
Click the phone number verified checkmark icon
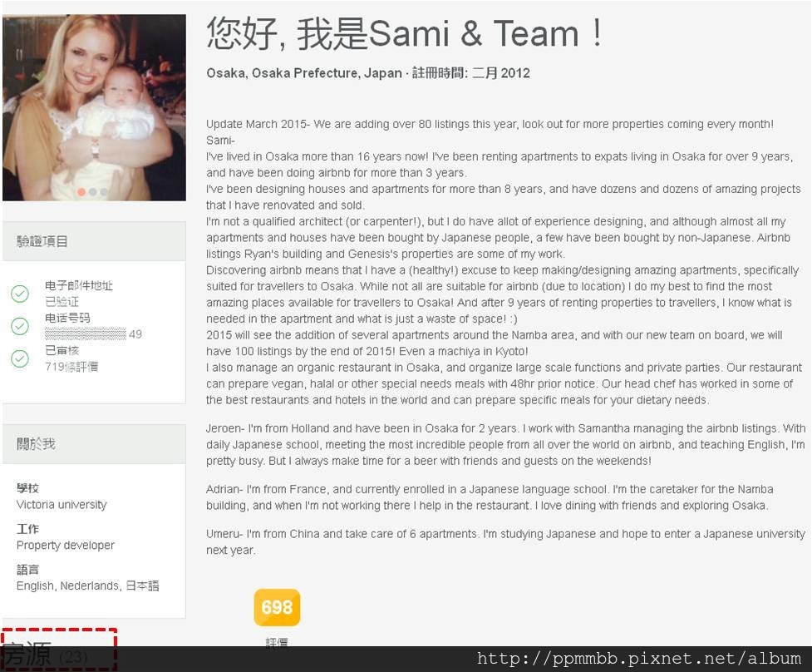pos(20,326)
